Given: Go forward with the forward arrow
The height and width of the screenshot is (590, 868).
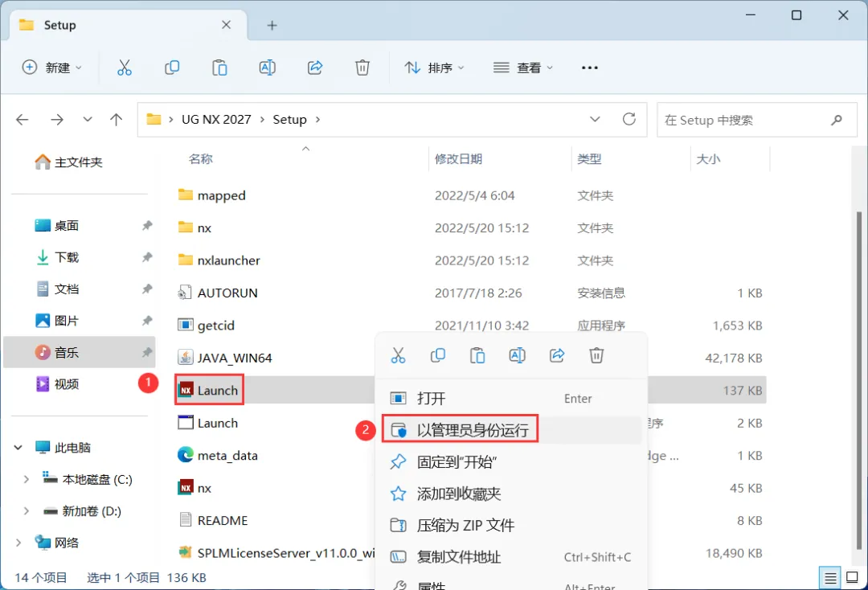Looking at the screenshot, I should coord(57,120).
